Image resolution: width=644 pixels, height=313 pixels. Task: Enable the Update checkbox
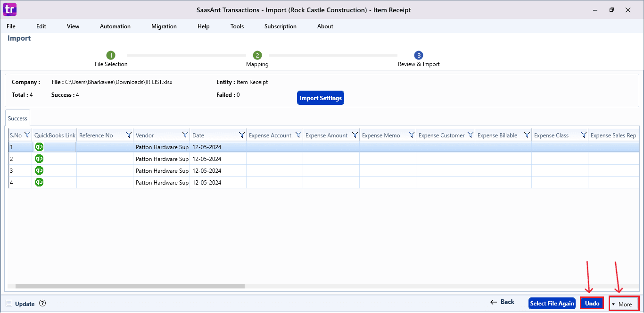coord(9,304)
